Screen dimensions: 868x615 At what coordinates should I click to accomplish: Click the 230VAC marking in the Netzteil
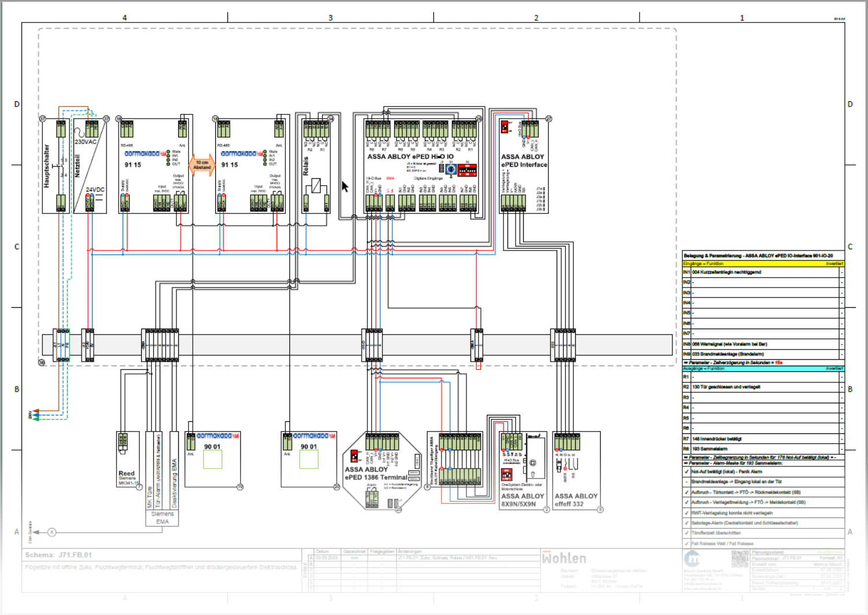86,142
